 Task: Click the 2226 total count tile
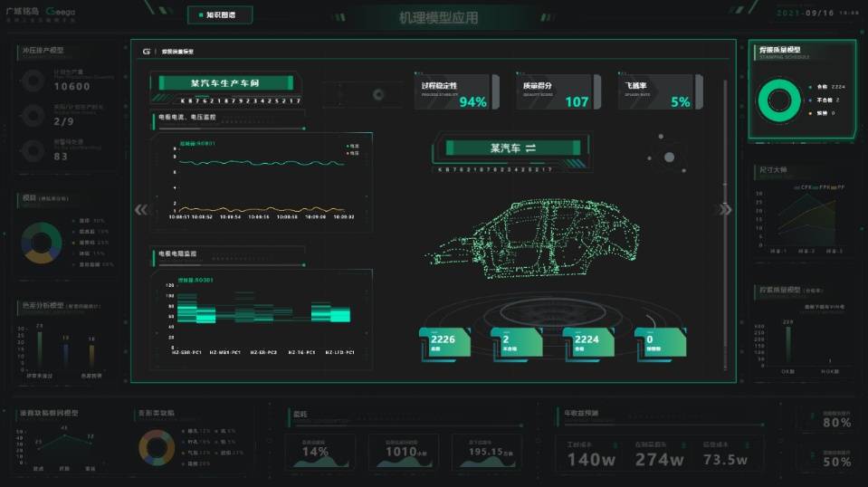[x=445, y=343]
